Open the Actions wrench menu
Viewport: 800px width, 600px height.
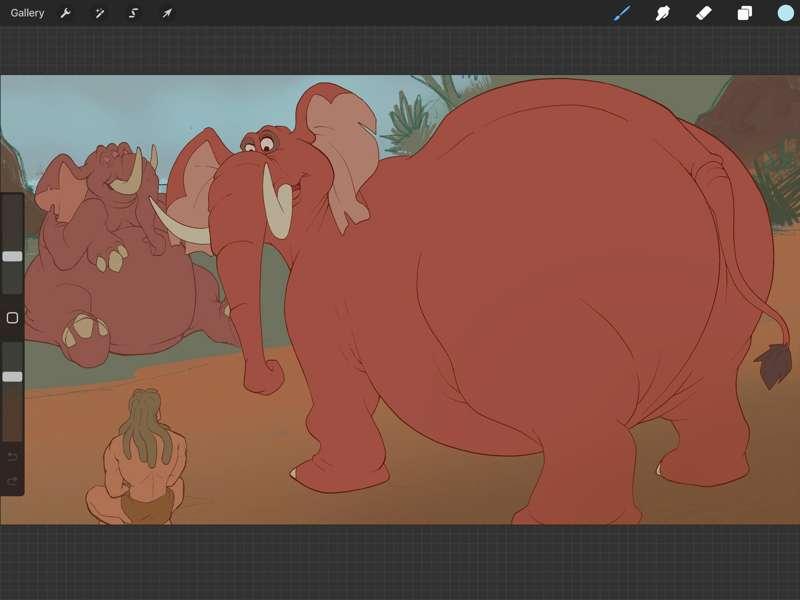click(65, 13)
